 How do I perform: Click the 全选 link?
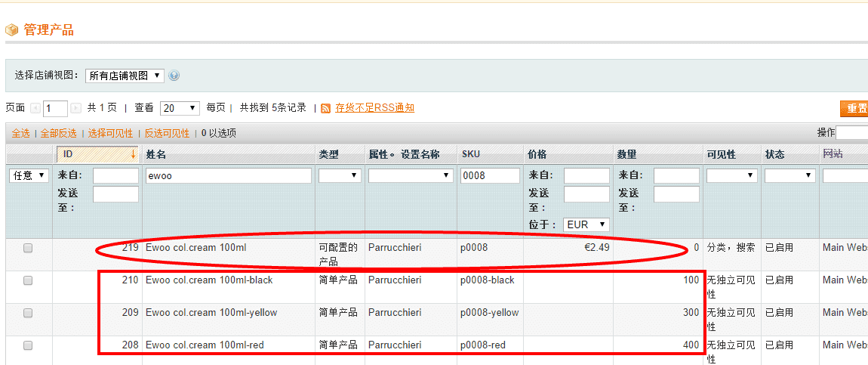tap(21, 134)
